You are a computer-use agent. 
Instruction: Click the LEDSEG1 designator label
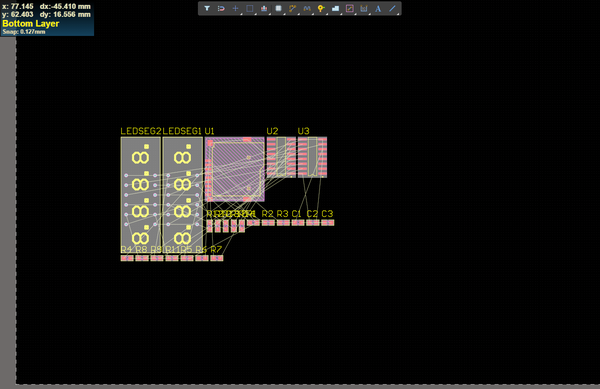point(182,131)
